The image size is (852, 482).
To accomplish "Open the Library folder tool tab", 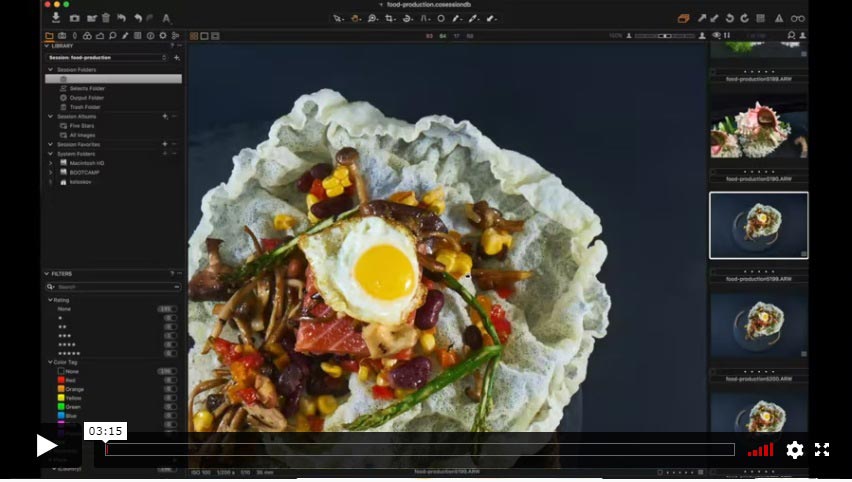I will tap(49, 36).
